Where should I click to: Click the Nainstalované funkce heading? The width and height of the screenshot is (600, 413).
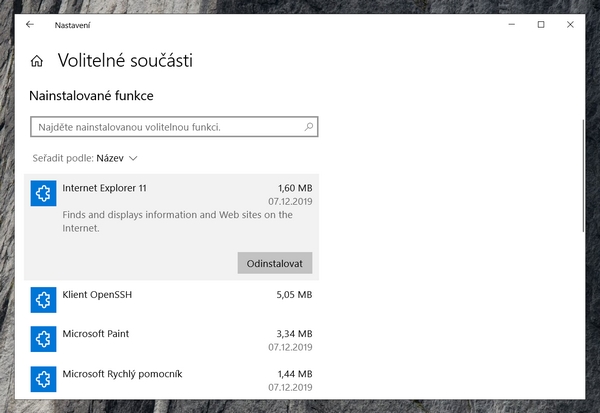tap(91, 95)
